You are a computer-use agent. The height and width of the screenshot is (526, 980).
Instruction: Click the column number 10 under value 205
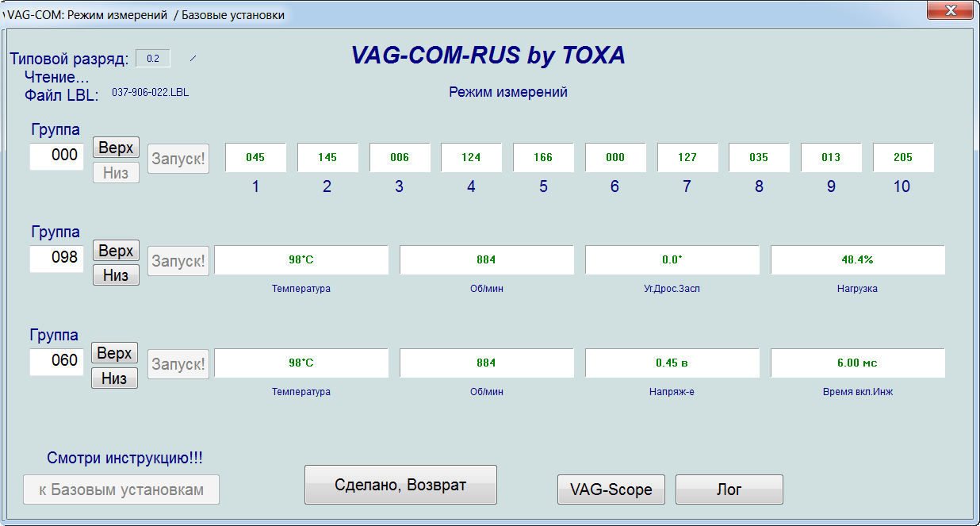902,187
